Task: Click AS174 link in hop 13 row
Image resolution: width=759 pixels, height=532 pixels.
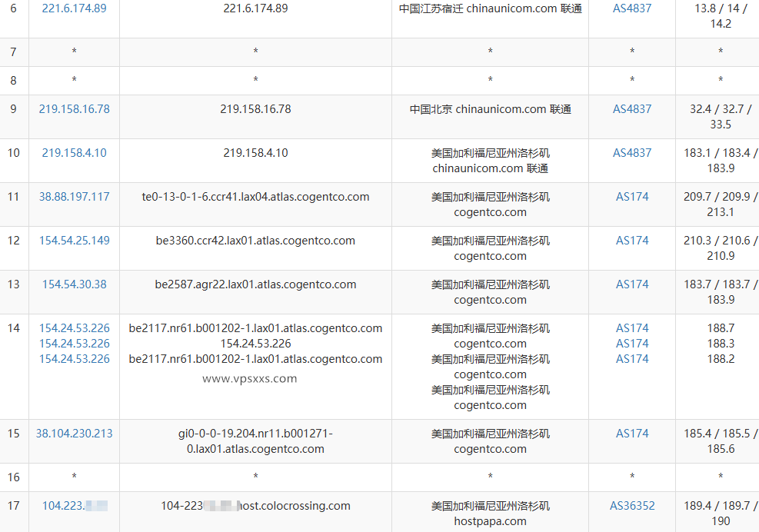Action: coord(631,284)
